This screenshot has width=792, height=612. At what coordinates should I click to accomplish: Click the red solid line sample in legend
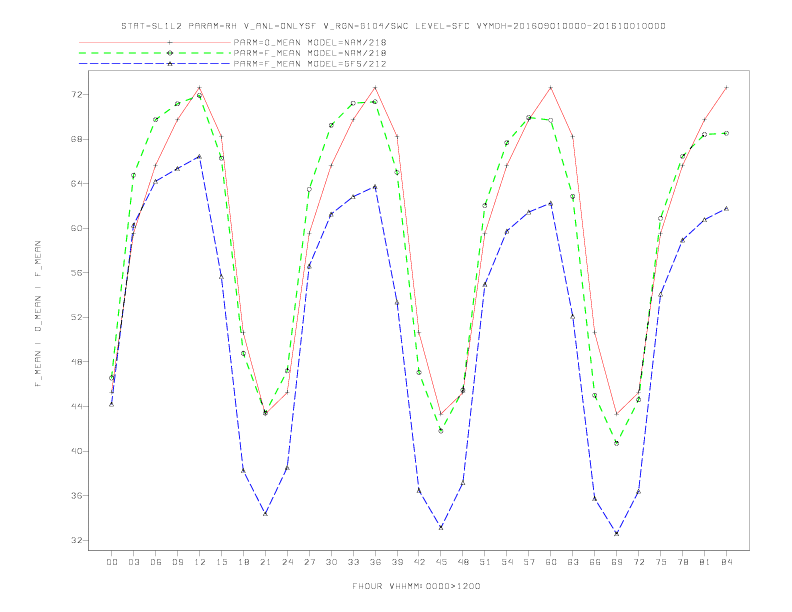pos(155,42)
